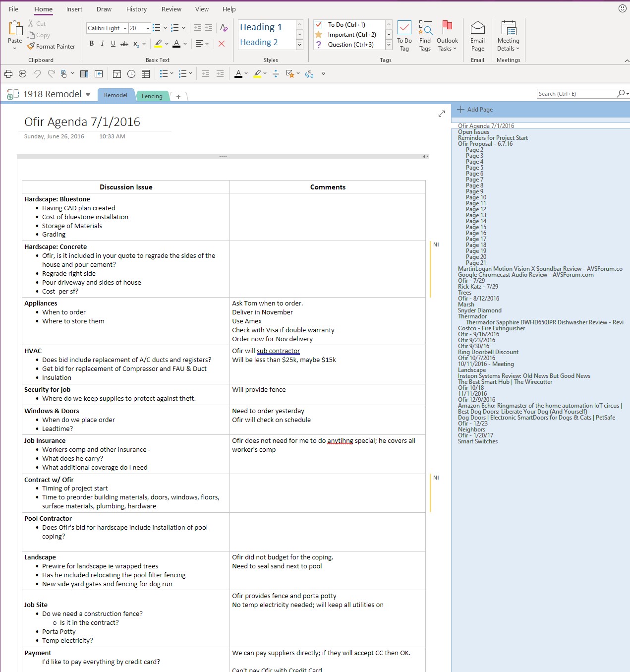Expand the Styles gallery more button
Screen dimensions: 630x672
pos(299,45)
